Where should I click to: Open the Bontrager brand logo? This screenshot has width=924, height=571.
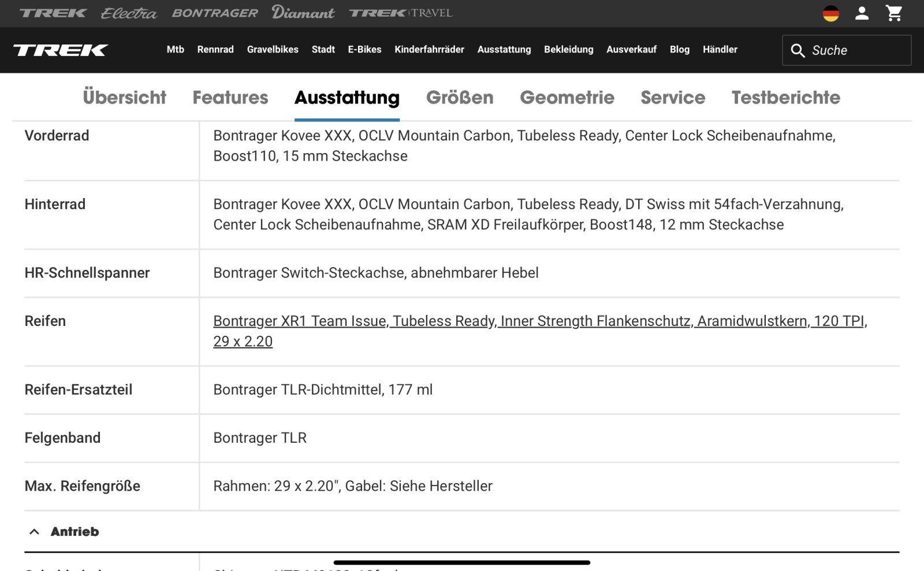pyautogui.click(x=215, y=13)
